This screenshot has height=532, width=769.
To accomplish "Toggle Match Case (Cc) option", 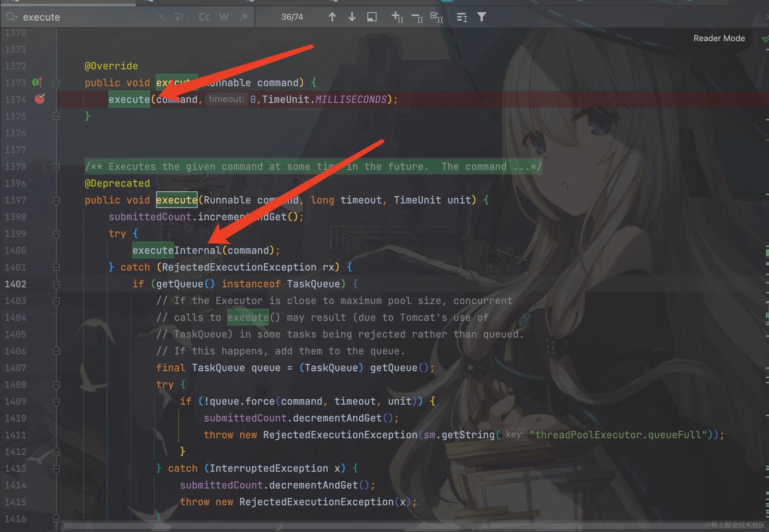I will tap(204, 17).
